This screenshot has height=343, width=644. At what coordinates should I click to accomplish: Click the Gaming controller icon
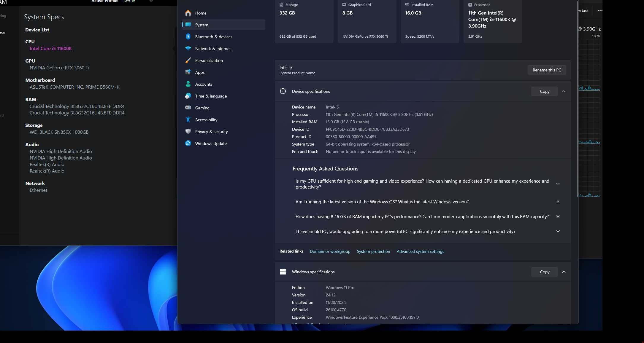point(188,108)
